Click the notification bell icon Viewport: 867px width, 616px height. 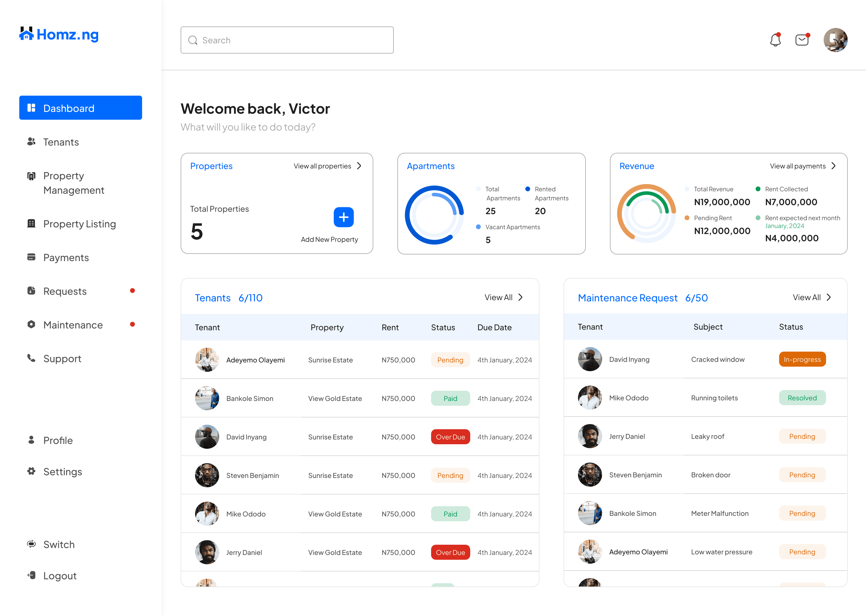coord(775,40)
